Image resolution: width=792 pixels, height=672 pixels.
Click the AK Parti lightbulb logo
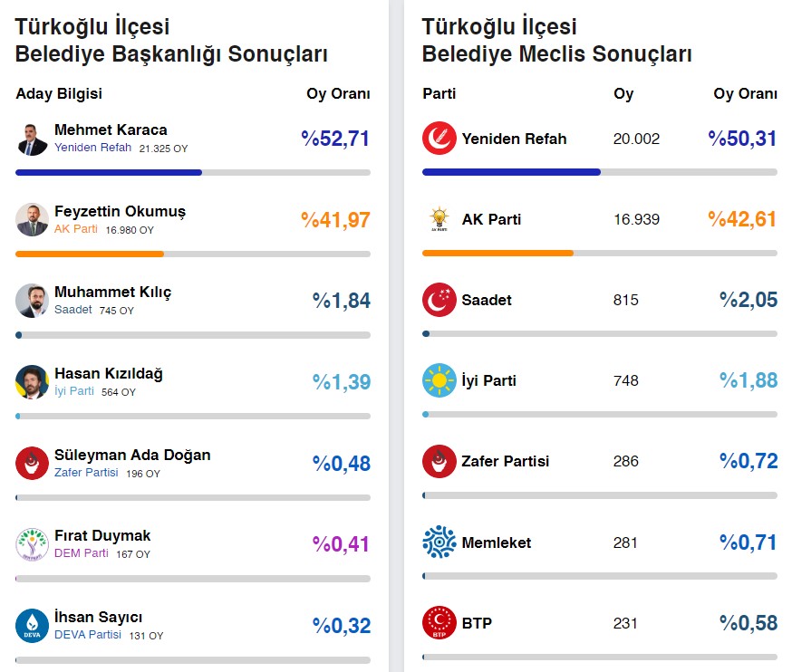(439, 219)
